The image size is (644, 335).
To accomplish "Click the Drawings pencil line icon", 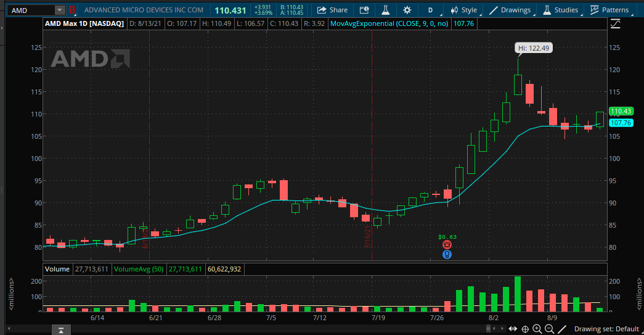I will point(494,10).
